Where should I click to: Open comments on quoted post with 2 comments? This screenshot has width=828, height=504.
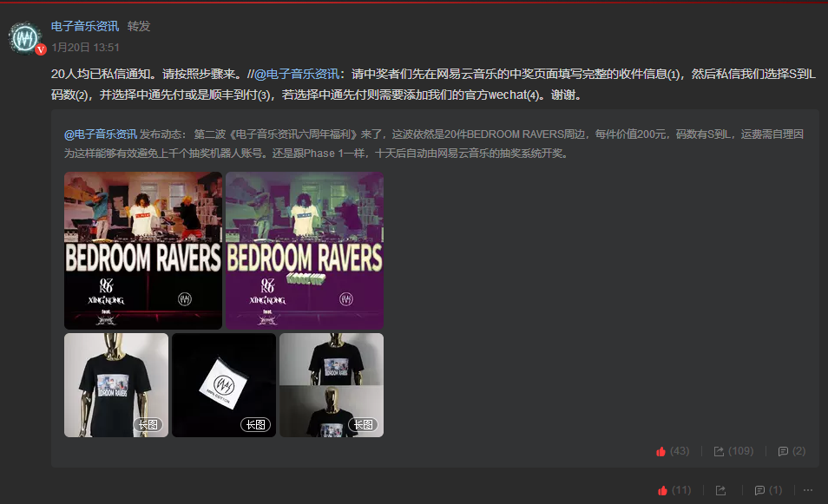(792, 451)
